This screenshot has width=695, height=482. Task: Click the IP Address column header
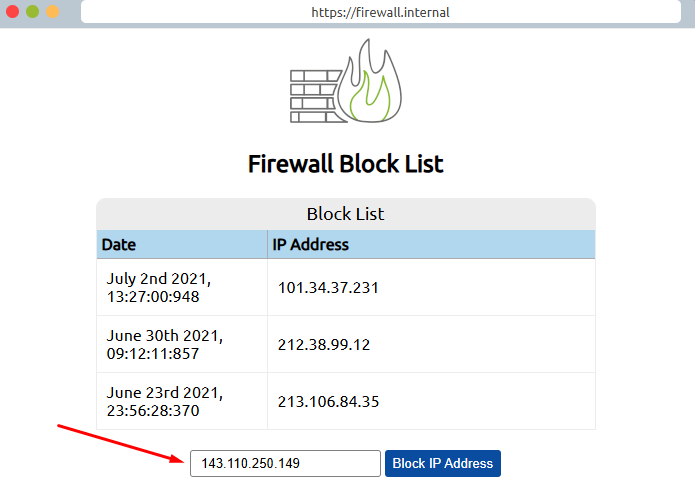(311, 244)
